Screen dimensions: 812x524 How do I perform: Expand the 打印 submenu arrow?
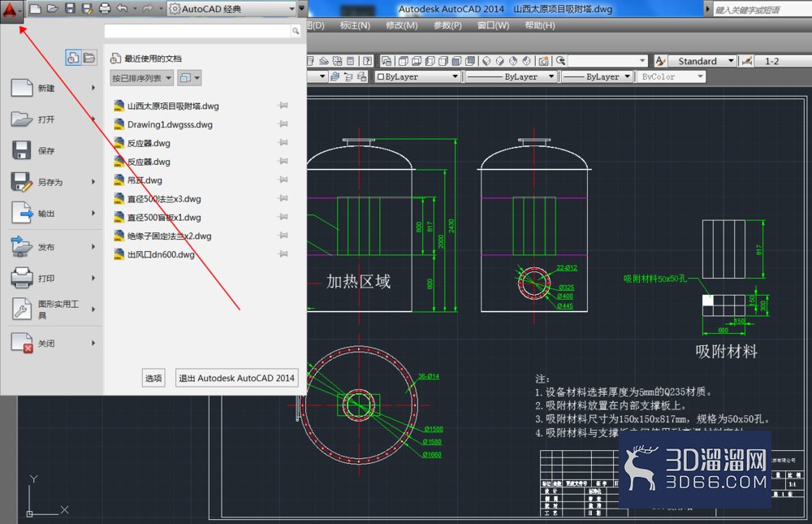(x=93, y=279)
